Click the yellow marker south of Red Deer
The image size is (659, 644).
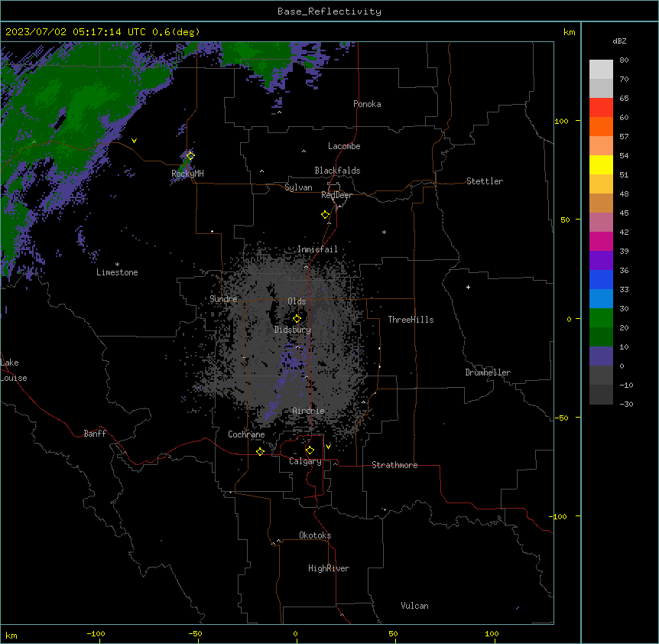tap(325, 214)
